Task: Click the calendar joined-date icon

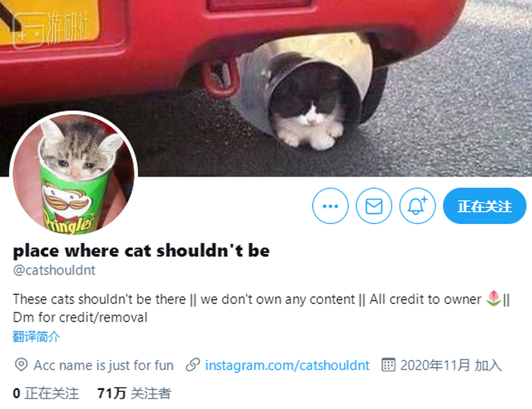Action: (x=388, y=365)
